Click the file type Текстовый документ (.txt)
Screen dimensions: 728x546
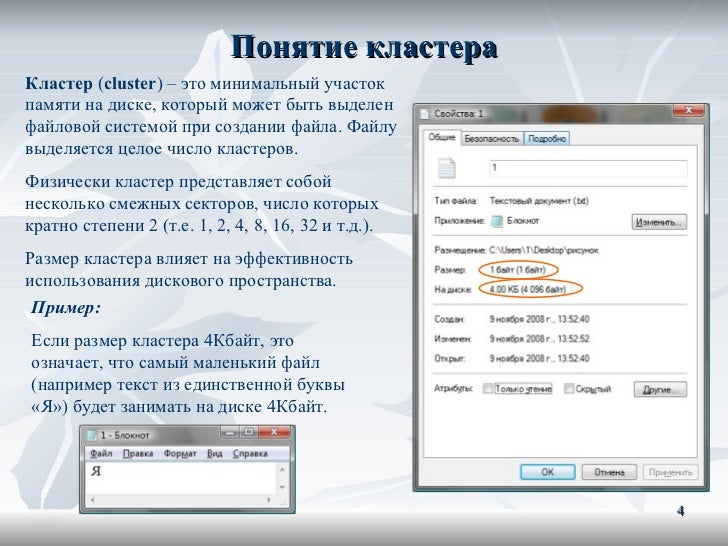tap(539, 201)
